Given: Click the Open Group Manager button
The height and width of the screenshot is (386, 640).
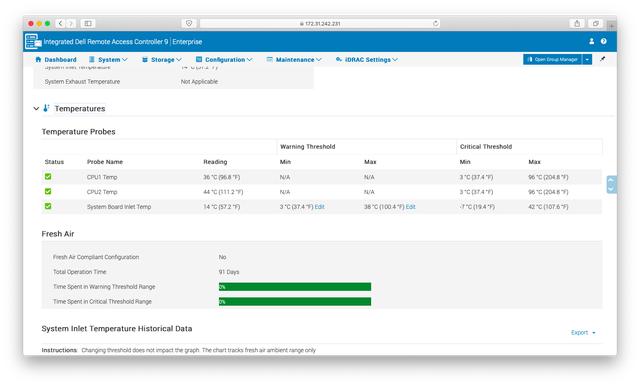Looking at the screenshot, I should [553, 60].
